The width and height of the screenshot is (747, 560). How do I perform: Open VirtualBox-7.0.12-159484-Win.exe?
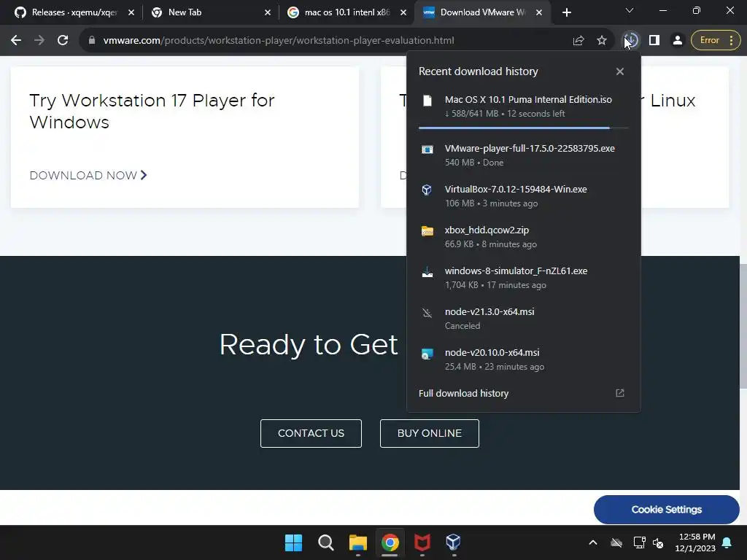click(516, 190)
